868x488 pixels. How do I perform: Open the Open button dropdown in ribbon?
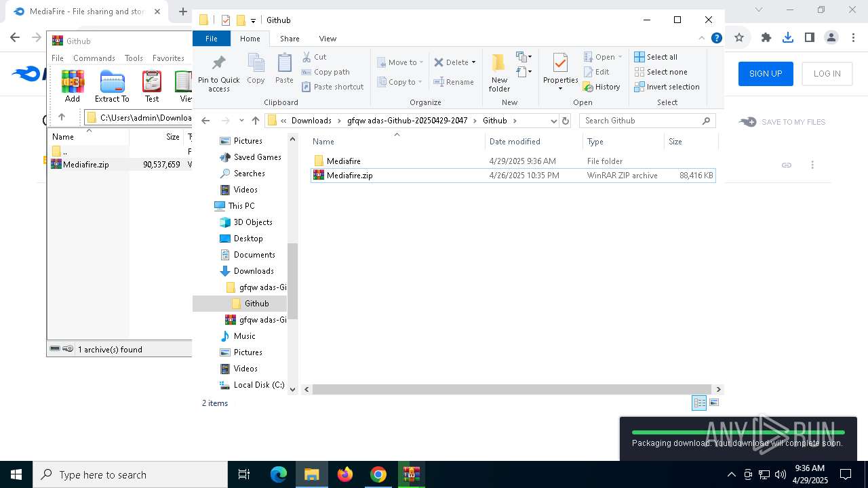620,57
